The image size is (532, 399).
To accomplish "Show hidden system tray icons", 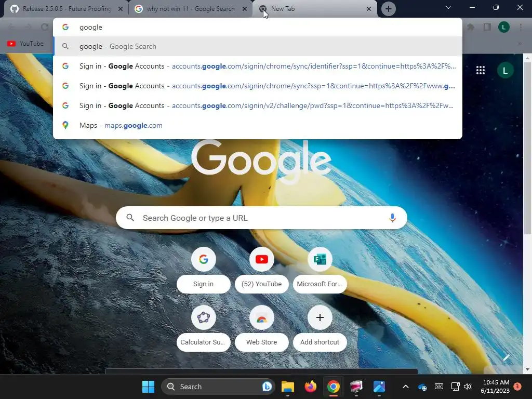I will (405, 387).
